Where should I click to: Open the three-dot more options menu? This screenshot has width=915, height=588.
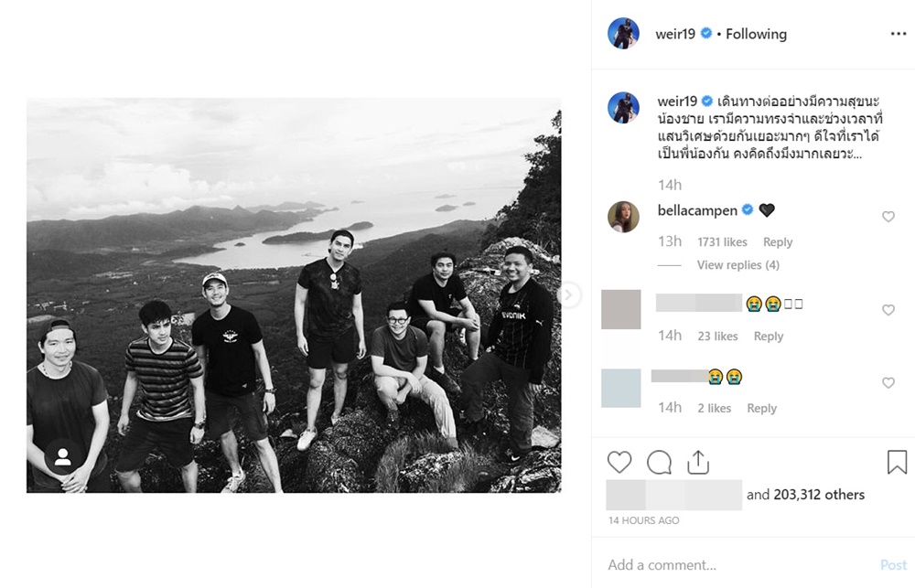point(898,34)
